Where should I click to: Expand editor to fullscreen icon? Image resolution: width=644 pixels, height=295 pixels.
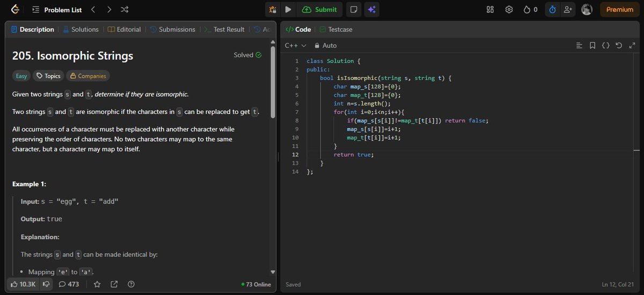point(632,46)
